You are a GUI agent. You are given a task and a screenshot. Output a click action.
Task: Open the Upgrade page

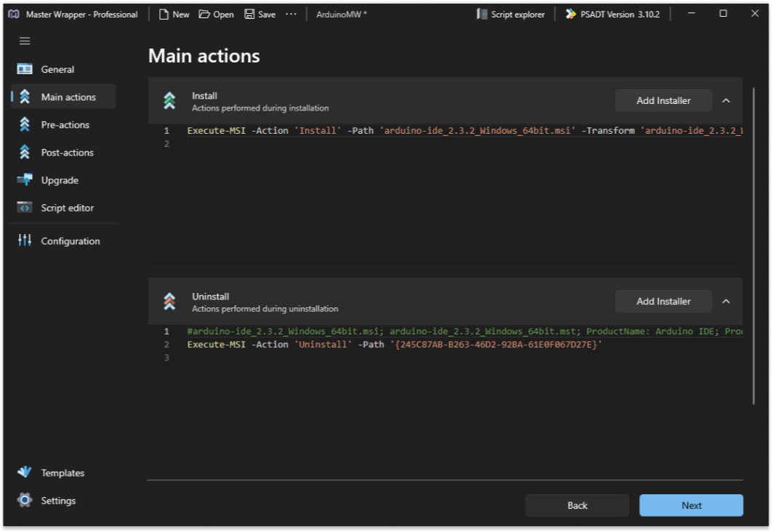click(x=63, y=180)
